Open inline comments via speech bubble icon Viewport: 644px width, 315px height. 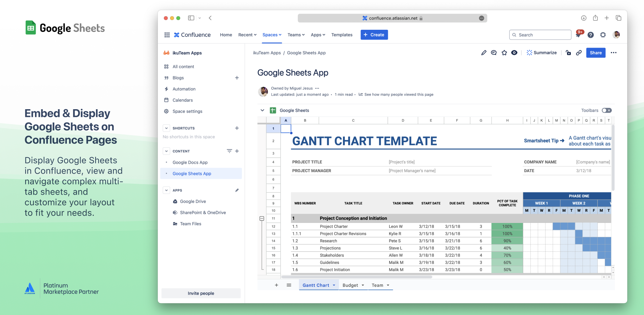click(x=493, y=52)
